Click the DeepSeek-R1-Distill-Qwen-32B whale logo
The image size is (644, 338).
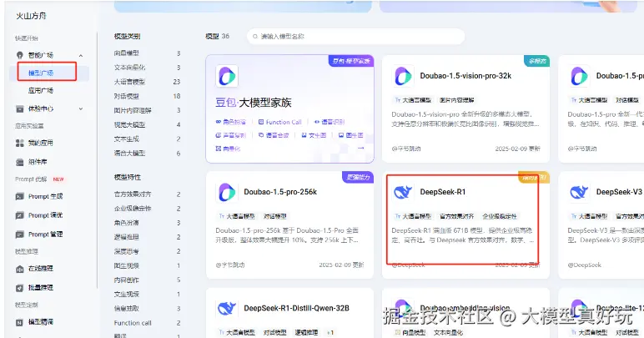pos(227,308)
